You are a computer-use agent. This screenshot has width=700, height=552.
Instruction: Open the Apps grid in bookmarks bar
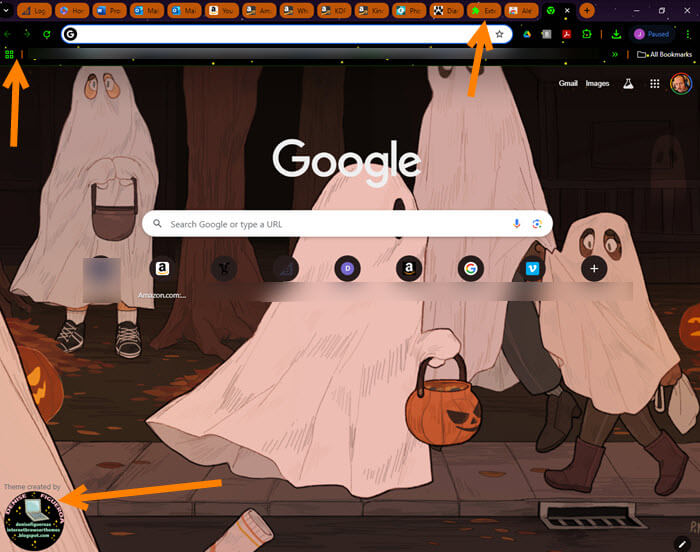[x=9, y=54]
